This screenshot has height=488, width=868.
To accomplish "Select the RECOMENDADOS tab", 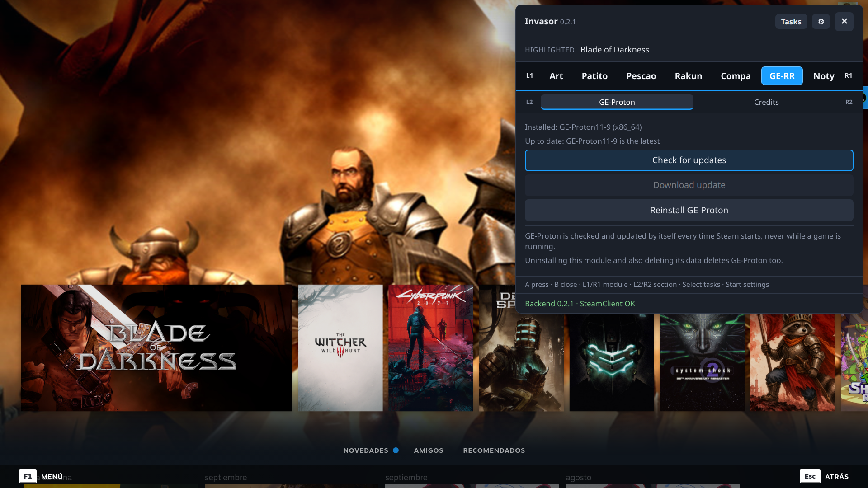I will point(494,450).
